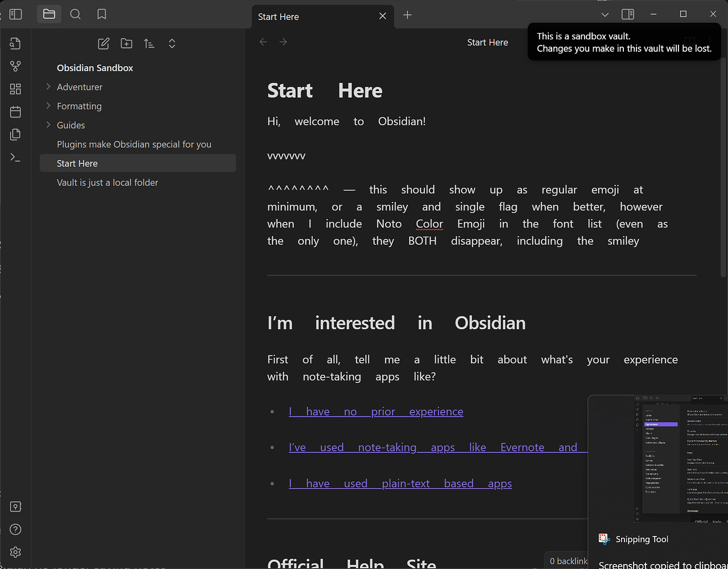Viewport: 728px width, 569px height.
Task: Open the Help question-mark icon
Action: [x=15, y=529]
